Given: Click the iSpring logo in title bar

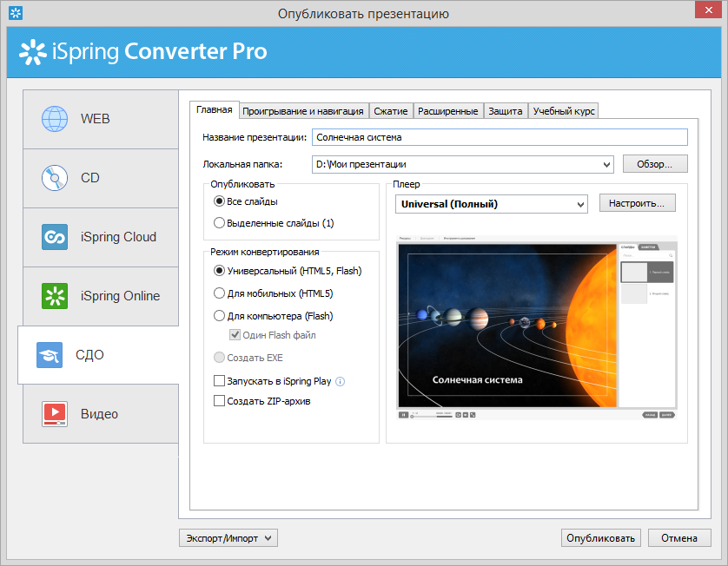Looking at the screenshot, I should [x=16, y=13].
